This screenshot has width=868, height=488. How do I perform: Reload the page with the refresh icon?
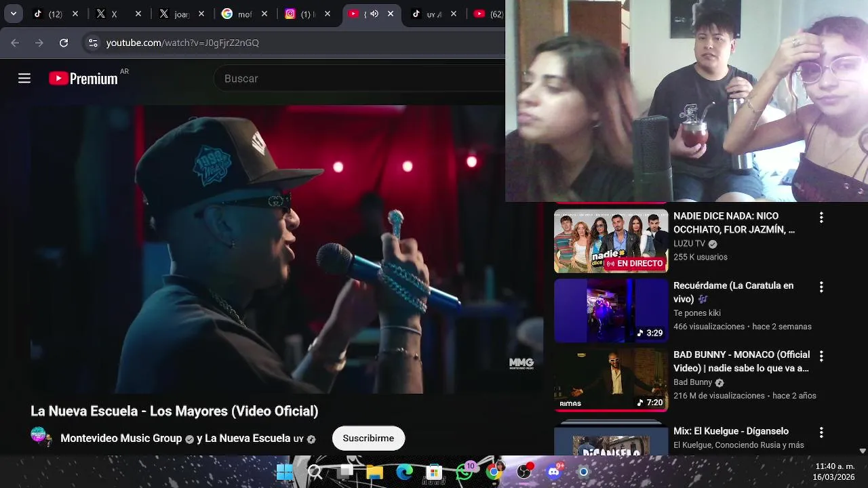[64, 43]
